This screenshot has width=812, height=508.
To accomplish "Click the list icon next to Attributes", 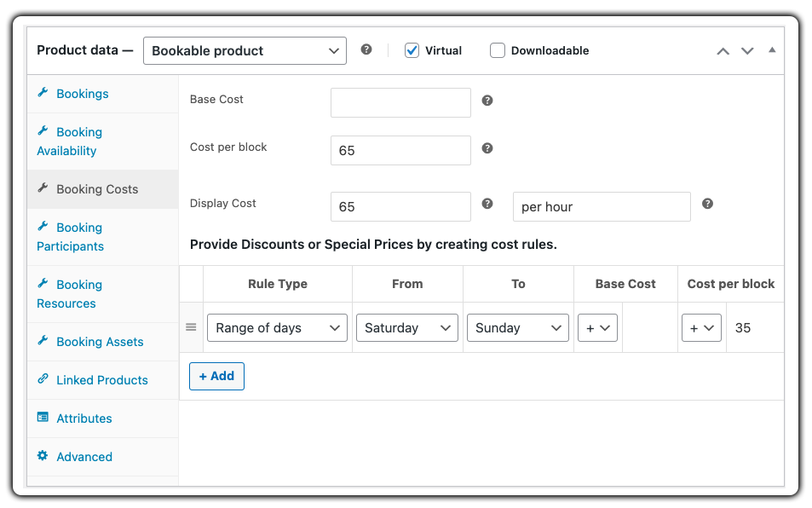I will (x=43, y=417).
